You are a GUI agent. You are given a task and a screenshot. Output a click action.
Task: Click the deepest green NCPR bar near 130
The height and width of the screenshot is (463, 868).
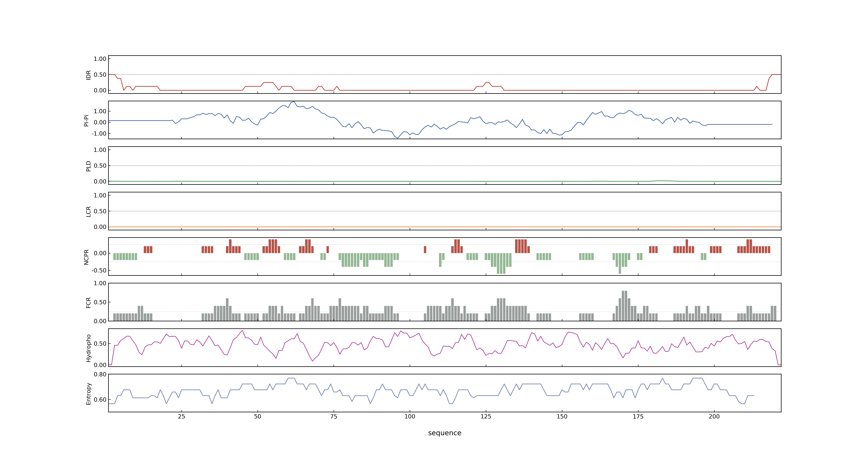501,264
